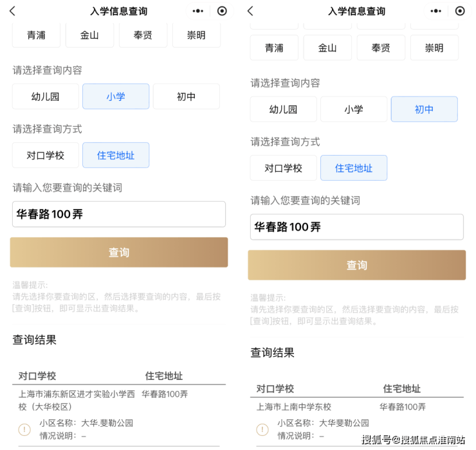Image resolution: width=476 pixels, height=450 pixels.
Task: Select the 青浦 district on the left screen
Action: [x=36, y=35]
